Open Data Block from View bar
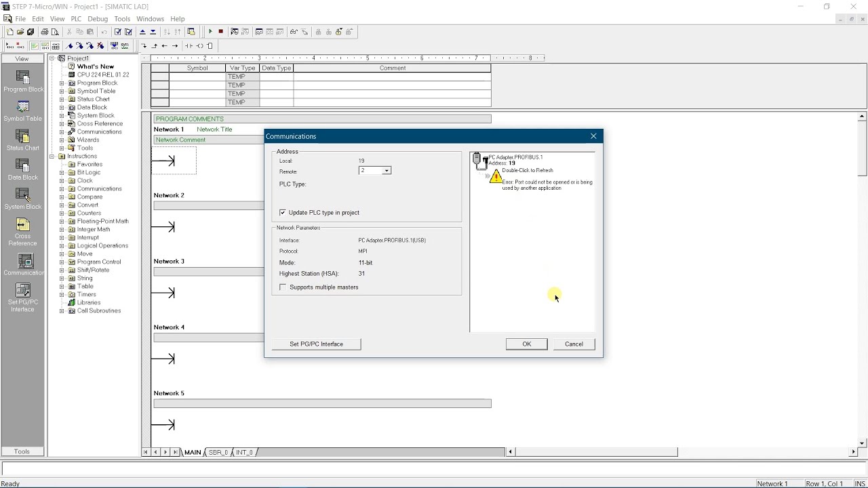 pyautogui.click(x=23, y=170)
